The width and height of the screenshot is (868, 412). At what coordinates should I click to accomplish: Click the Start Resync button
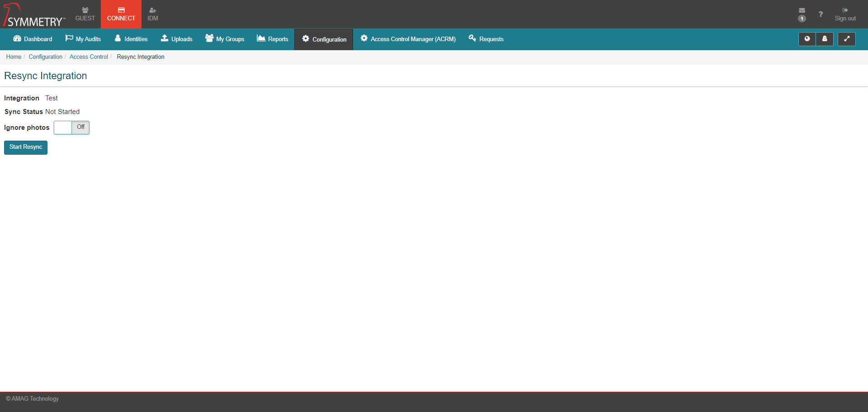click(x=26, y=147)
